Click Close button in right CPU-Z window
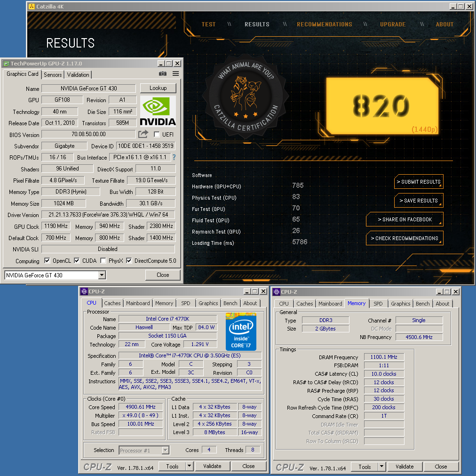476x476 pixels. 441,467
